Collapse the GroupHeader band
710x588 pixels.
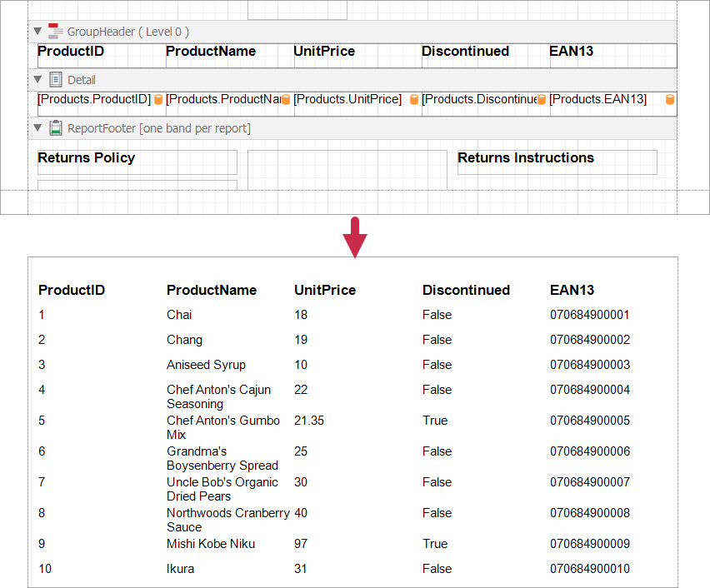pyautogui.click(x=37, y=32)
